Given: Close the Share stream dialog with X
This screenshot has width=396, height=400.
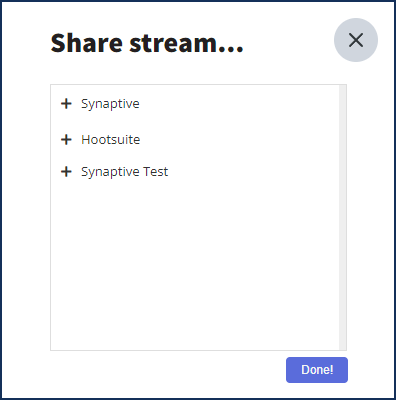Looking at the screenshot, I should point(356,40).
